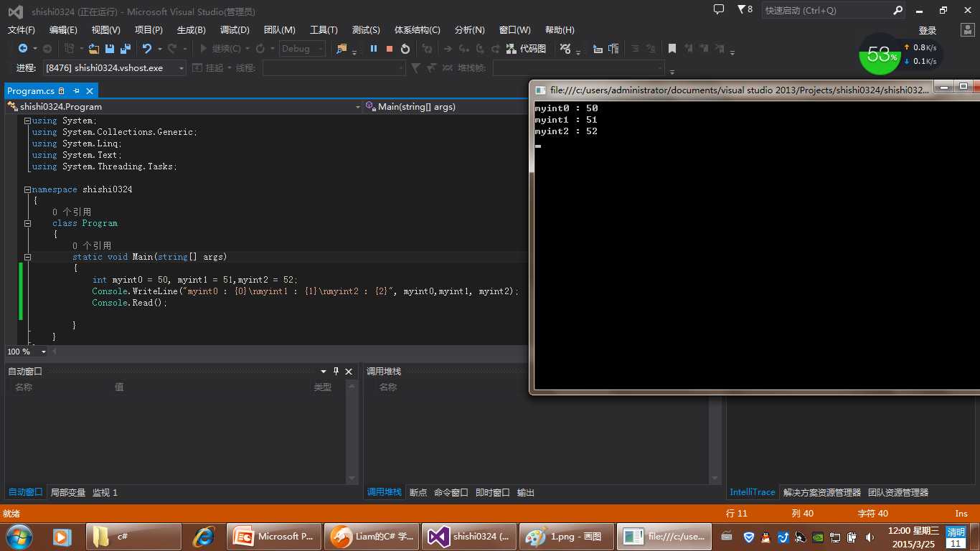Viewport: 980px width, 551px height.
Task: Pin the Program.cs tab
Action: (76, 91)
